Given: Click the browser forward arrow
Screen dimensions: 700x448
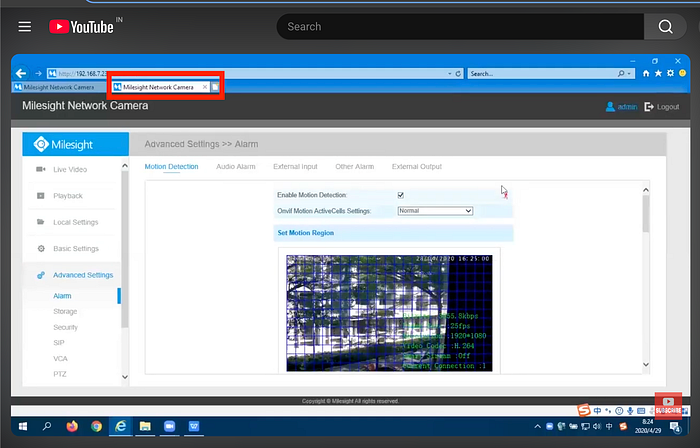Looking at the screenshot, I should click(x=38, y=74).
